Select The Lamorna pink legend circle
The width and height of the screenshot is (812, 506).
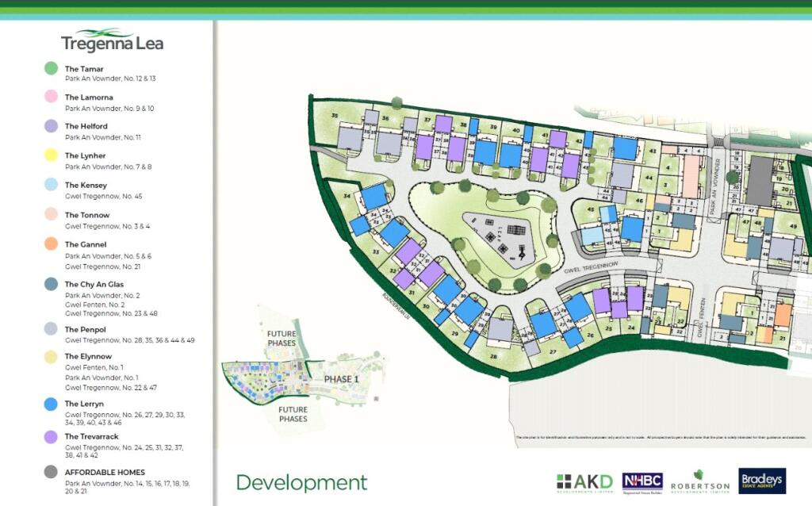pyautogui.click(x=52, y=98)
